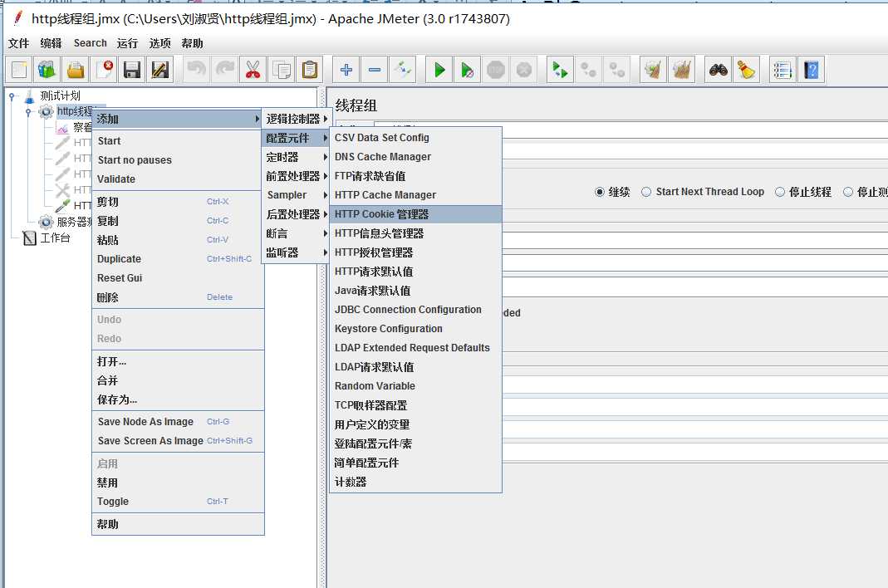Click the green Start run icon
888x588 pixels.
coord(439,71)
